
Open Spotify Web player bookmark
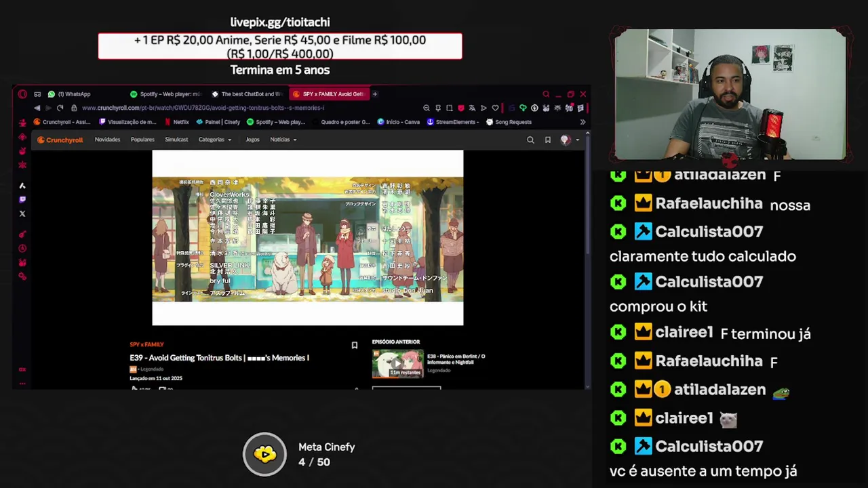pos(276,122)
